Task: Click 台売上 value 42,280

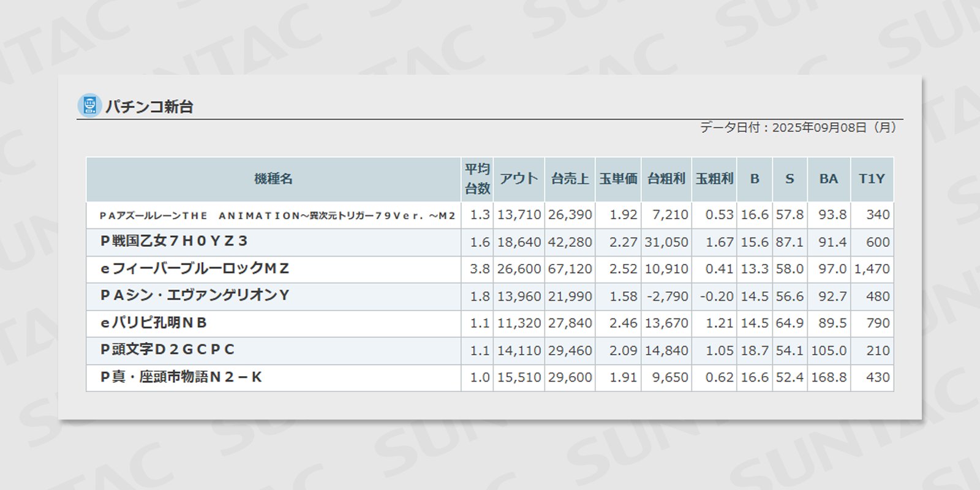Action: tap(570, 242)
